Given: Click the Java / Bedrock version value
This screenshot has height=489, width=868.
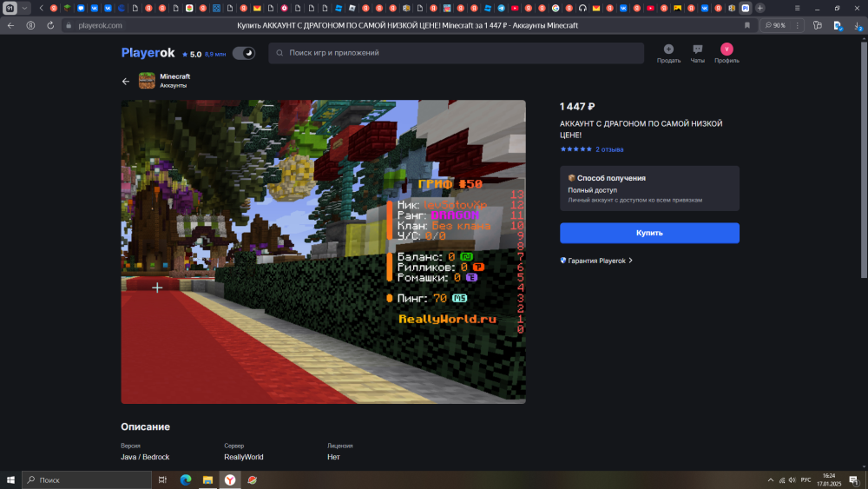Looking at the screenshot, I should coord(145,457).
